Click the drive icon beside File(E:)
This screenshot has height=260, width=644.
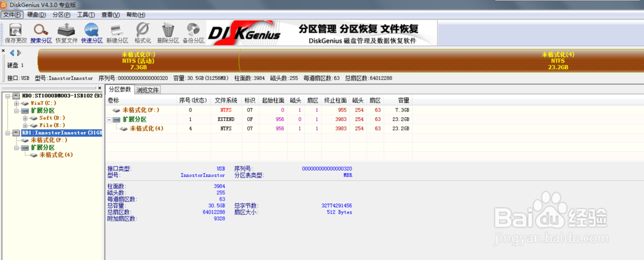coord(33,125)
